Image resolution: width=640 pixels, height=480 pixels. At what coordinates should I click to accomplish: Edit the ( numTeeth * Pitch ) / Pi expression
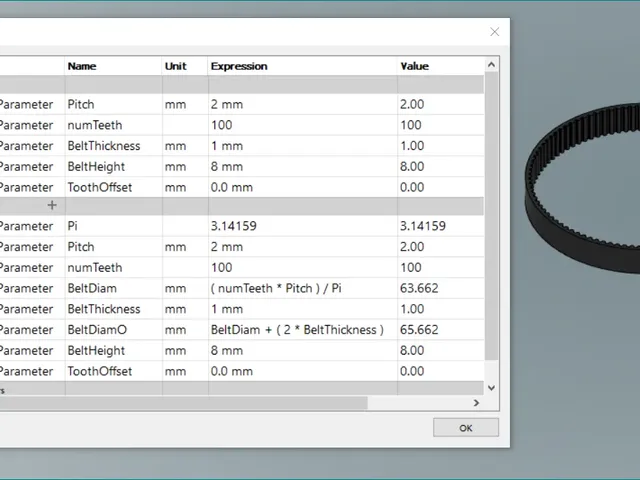[x=302, y=289]
